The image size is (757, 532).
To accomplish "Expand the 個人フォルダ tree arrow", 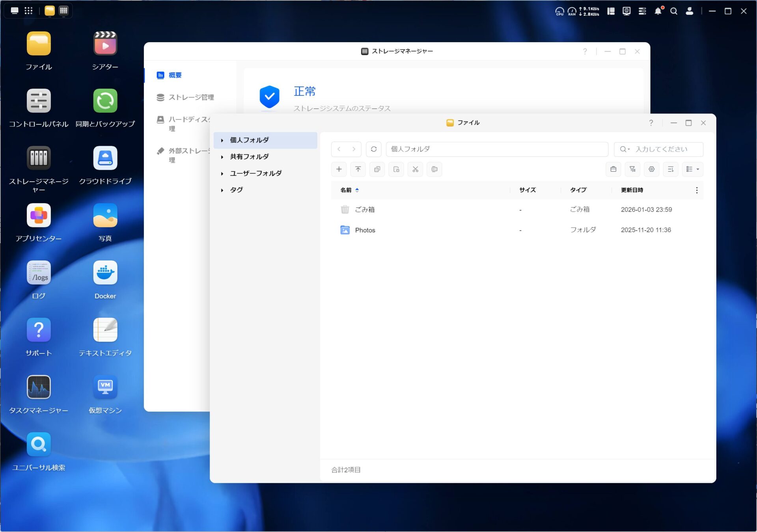I will coord(222,140).
